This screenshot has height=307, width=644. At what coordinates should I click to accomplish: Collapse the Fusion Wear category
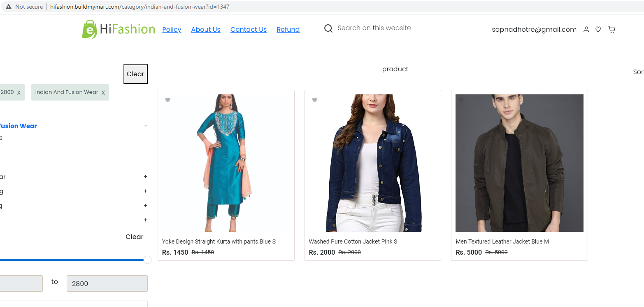[x=146, y=126]
